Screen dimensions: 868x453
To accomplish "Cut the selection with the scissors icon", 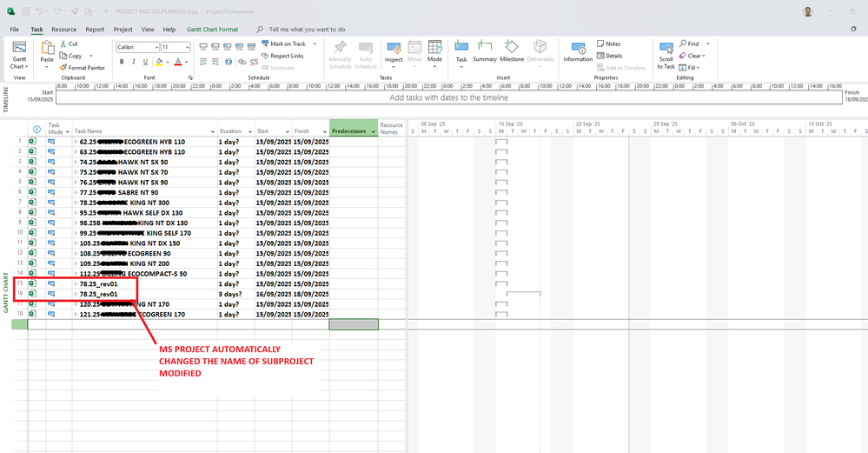I will [63, 43].
